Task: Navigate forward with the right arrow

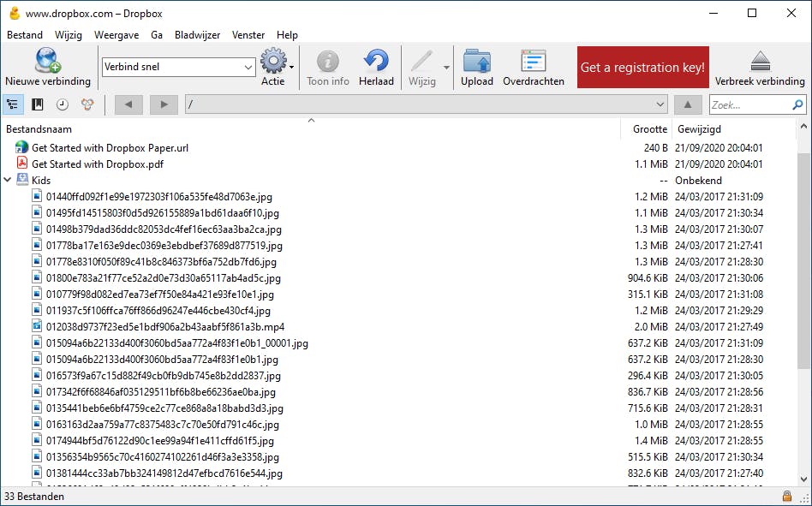Action: pos(164,104)
